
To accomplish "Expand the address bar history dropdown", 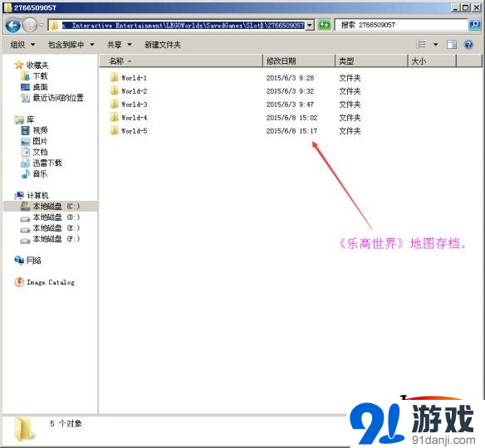I will pos(309,26).
